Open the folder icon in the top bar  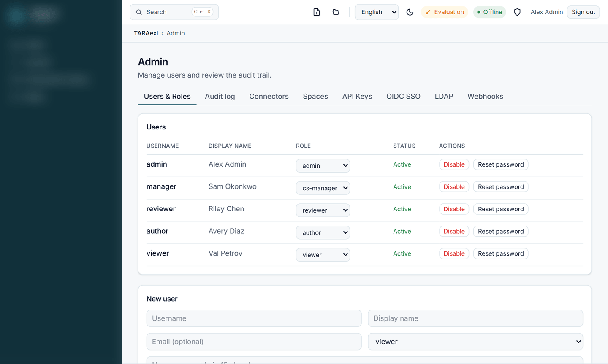click(x=336, y=12)
